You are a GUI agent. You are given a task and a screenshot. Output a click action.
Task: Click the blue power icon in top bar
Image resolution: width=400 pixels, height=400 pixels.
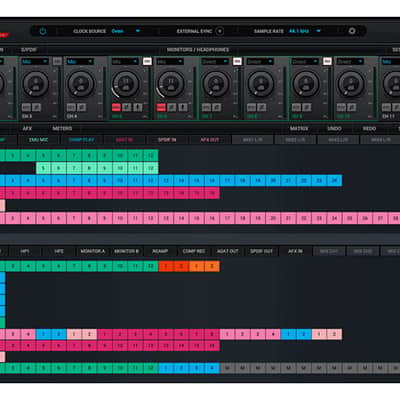(x=43, y=31)
